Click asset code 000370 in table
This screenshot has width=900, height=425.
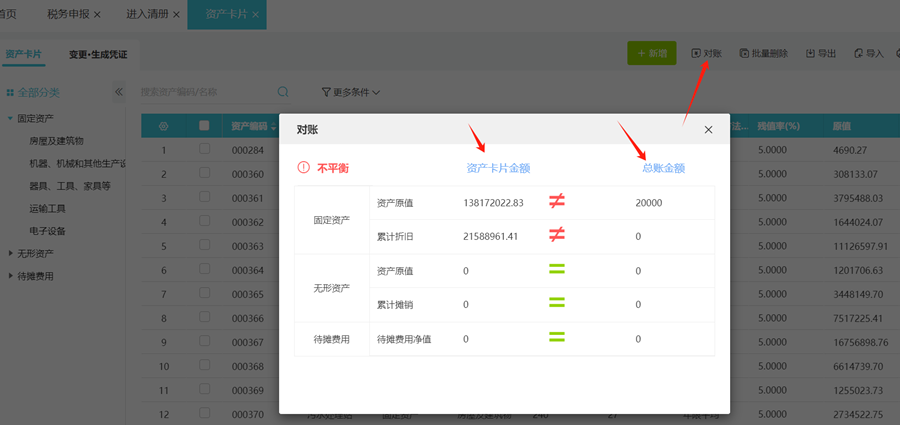click(247, 415)
